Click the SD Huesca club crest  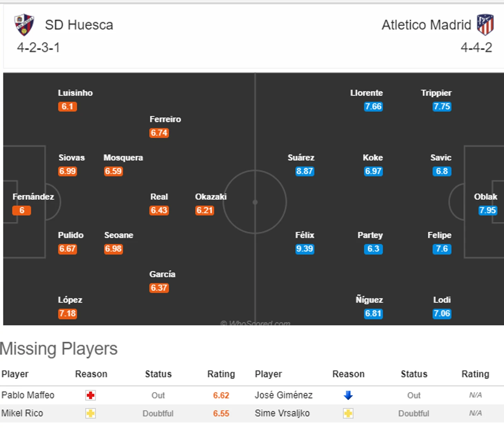24,25
